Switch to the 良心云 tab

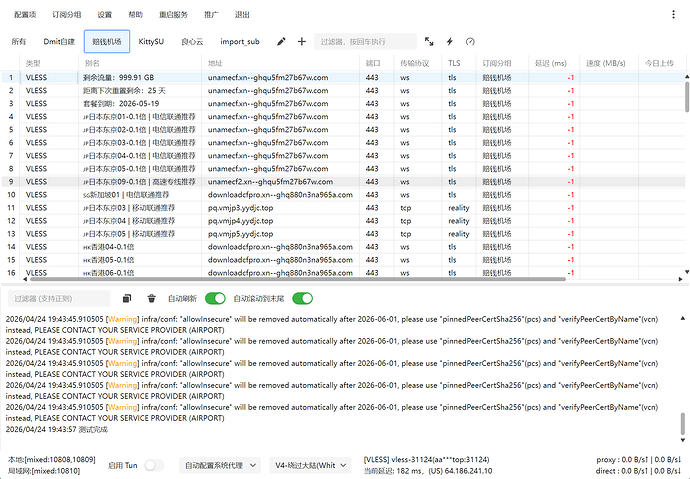coord(192,42)
